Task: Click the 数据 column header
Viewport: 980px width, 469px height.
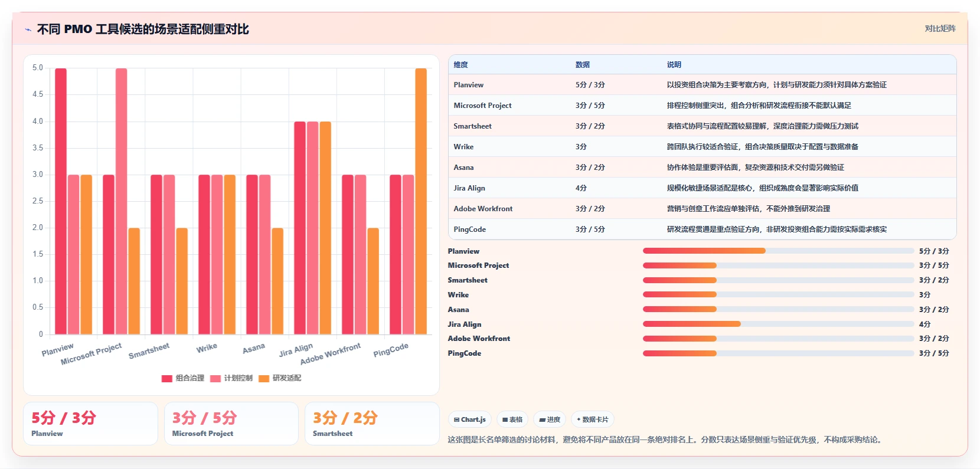Action: 583,65
